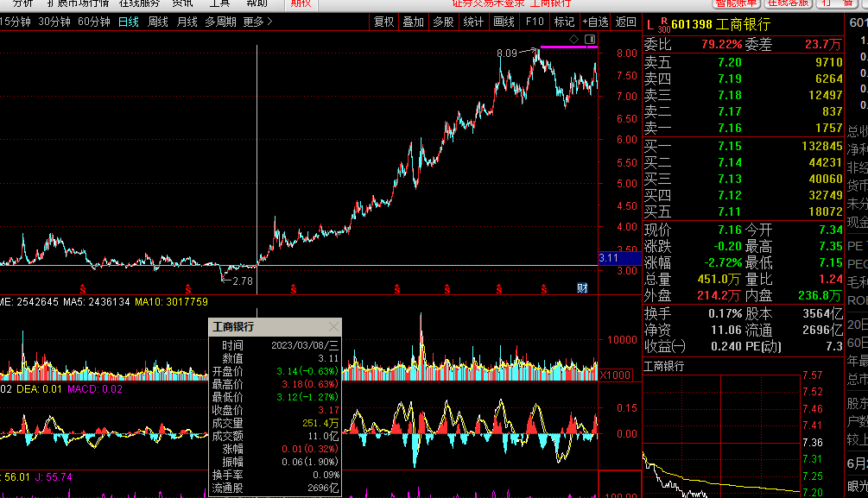The width and height of the screenshot is (868, 498).
Task: Activate the 画线 drawing tool
Action: [x=504, y=22]
